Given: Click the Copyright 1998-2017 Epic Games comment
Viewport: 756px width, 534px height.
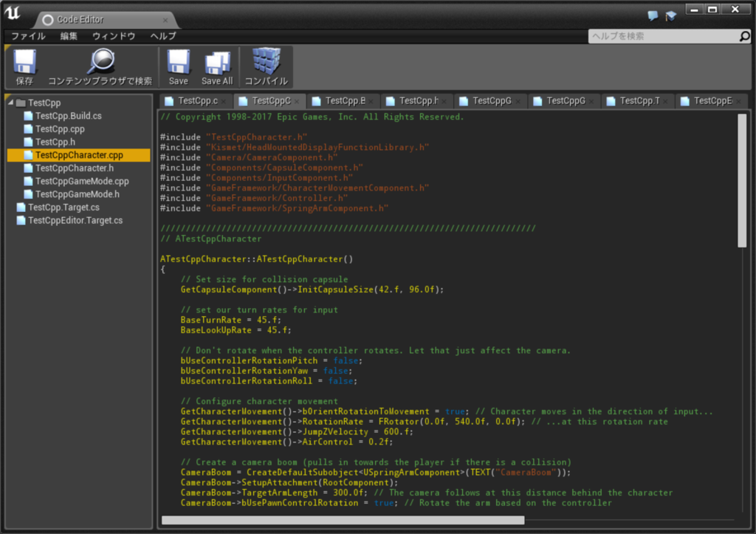Looking at the screenshot, I should (312, 117).
